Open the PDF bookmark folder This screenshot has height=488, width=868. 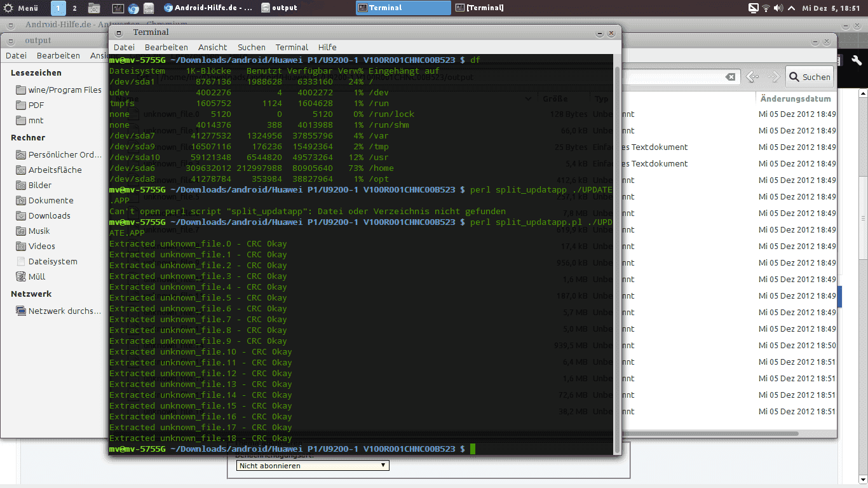(31, 105)
